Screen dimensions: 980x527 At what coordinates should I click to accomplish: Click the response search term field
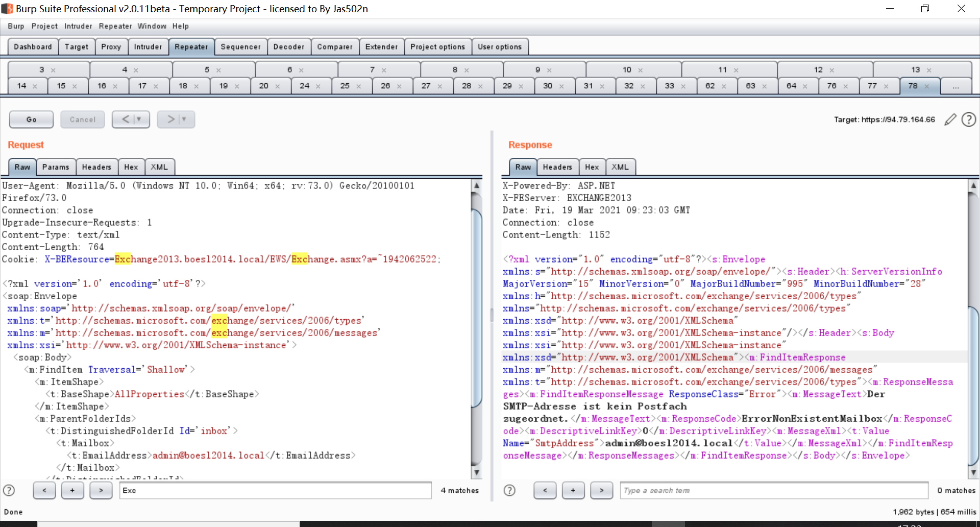click(774, 490)
